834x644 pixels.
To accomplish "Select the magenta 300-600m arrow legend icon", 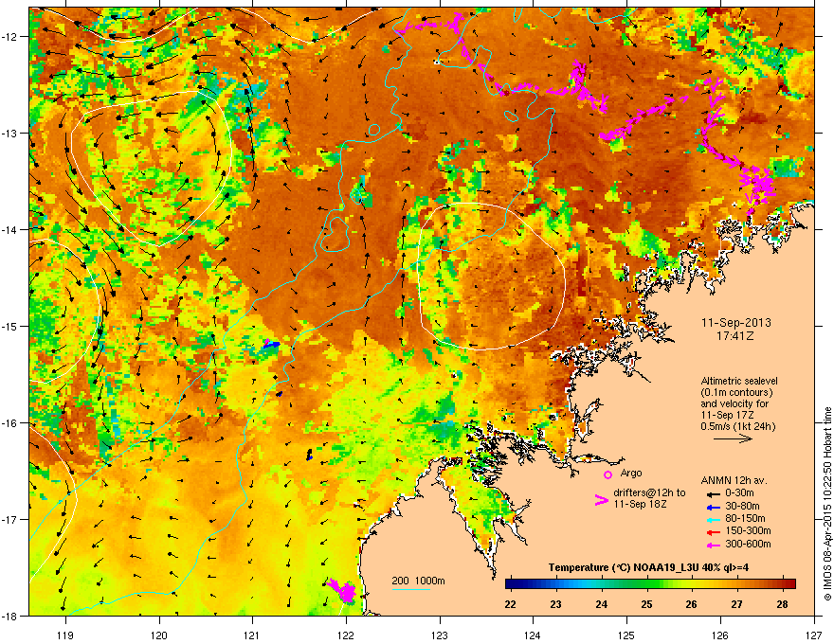I will [x=713, y=545].
